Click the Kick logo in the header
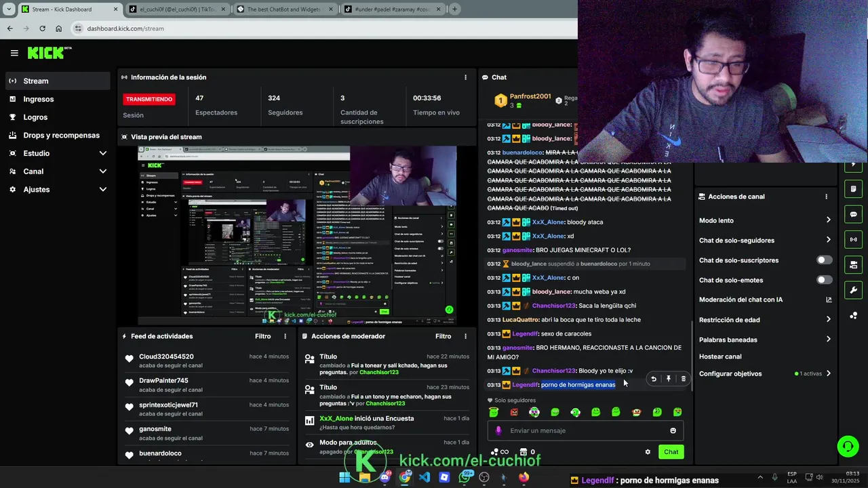The image size is (868, 488). point(49,53)
